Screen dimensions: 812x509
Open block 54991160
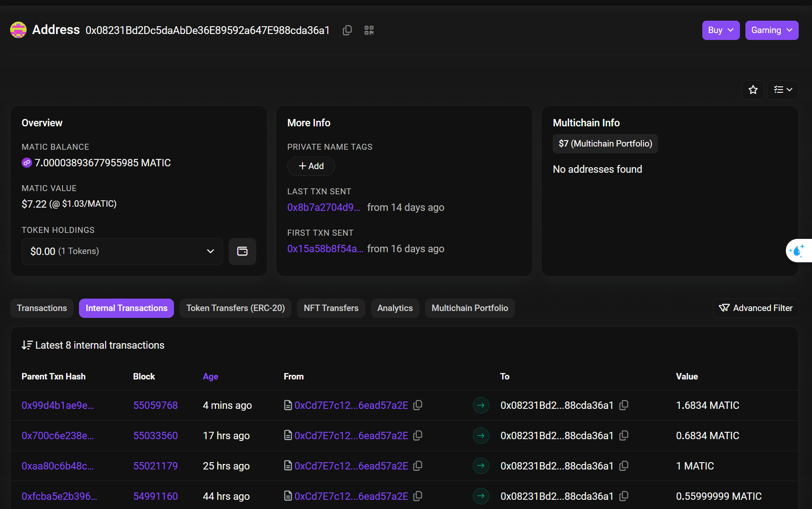[155, 496]
